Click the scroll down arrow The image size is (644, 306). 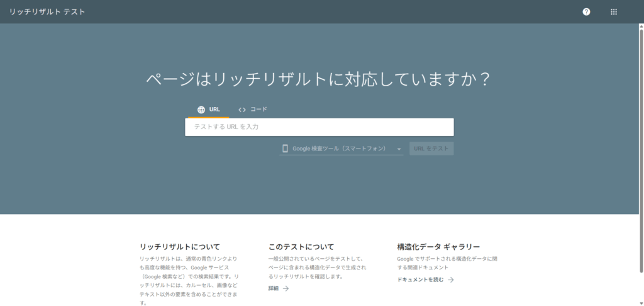point(641,303)
